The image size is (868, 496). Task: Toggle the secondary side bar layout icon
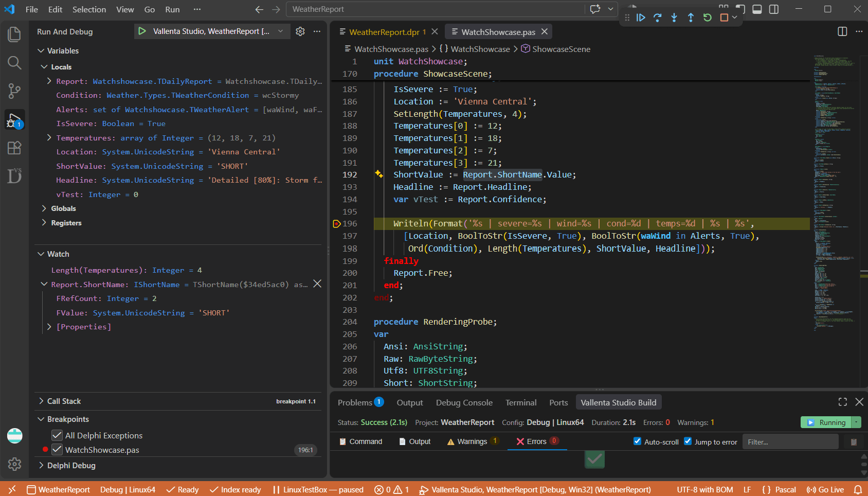tap(774, 9)
